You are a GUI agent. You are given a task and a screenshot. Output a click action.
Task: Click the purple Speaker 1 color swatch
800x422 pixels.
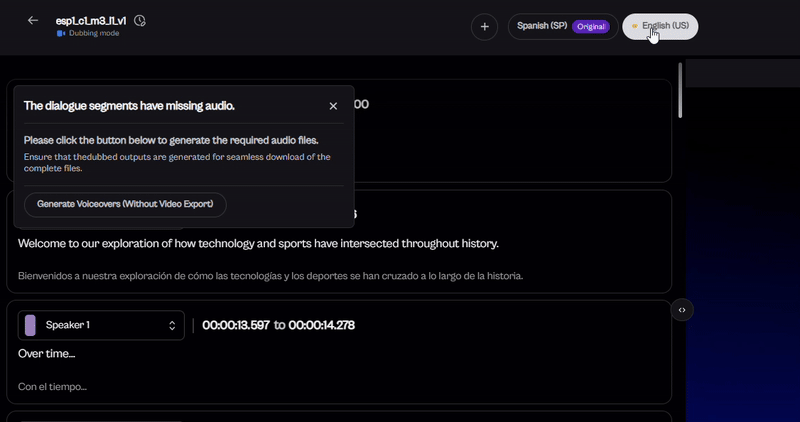tap(30, 325)
